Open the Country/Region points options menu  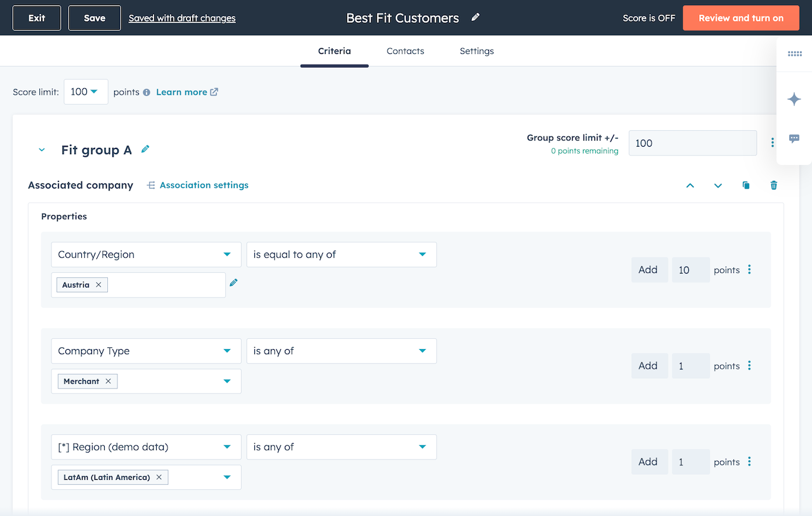(x=749, y=269)
